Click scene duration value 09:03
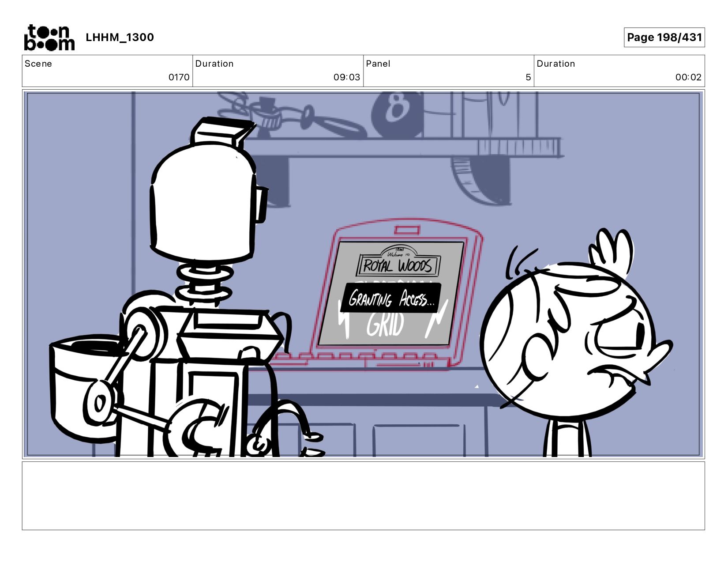 point(346,77)
